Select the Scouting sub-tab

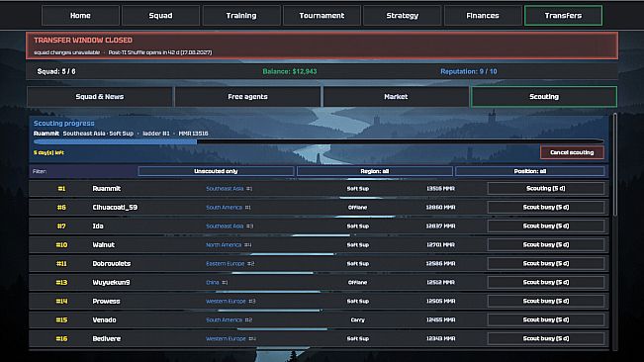(x=544, y=97)
